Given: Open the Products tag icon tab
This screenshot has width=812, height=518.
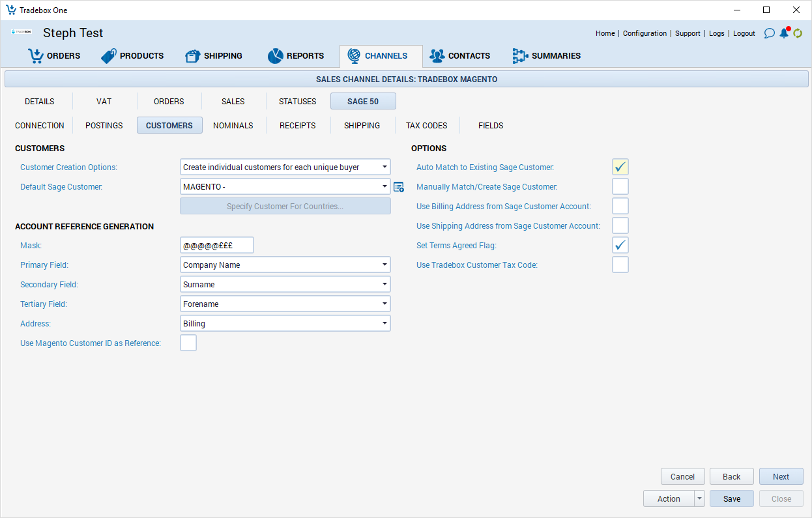Looking at the screenshot, I should pyautogui.click(x=132, y=56).
